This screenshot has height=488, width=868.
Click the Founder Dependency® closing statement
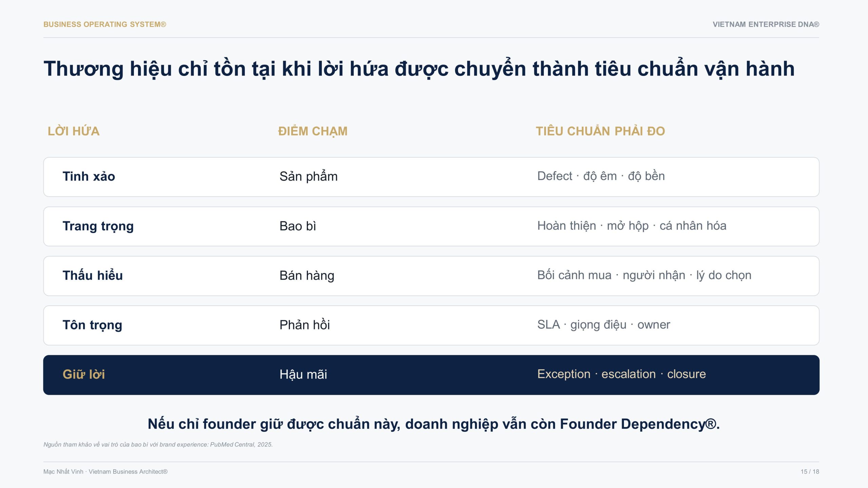(434, 424)
